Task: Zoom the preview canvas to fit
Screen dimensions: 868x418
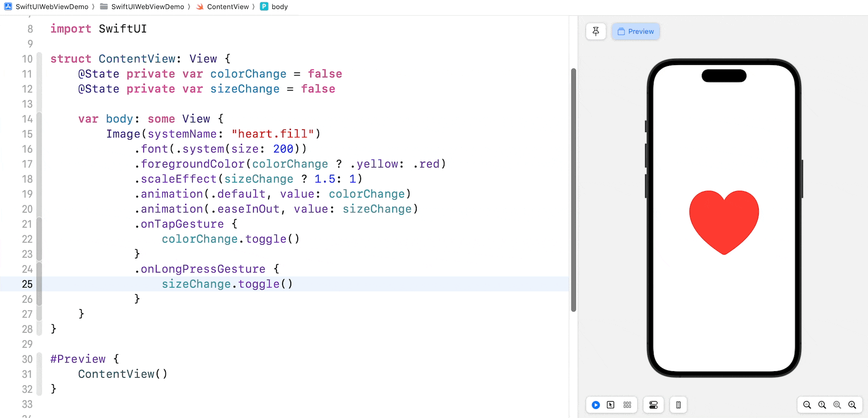Action: pyautogui.click(x=837, y=405)
